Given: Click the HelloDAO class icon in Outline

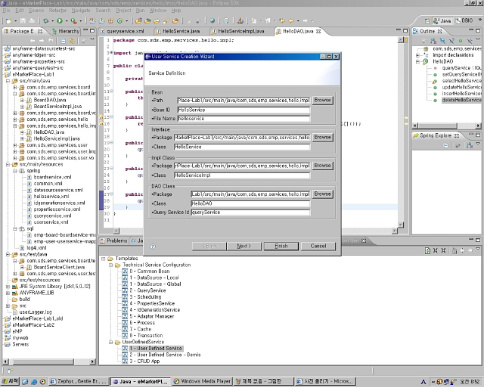Looking at the screenshot, I should point(425,61).
